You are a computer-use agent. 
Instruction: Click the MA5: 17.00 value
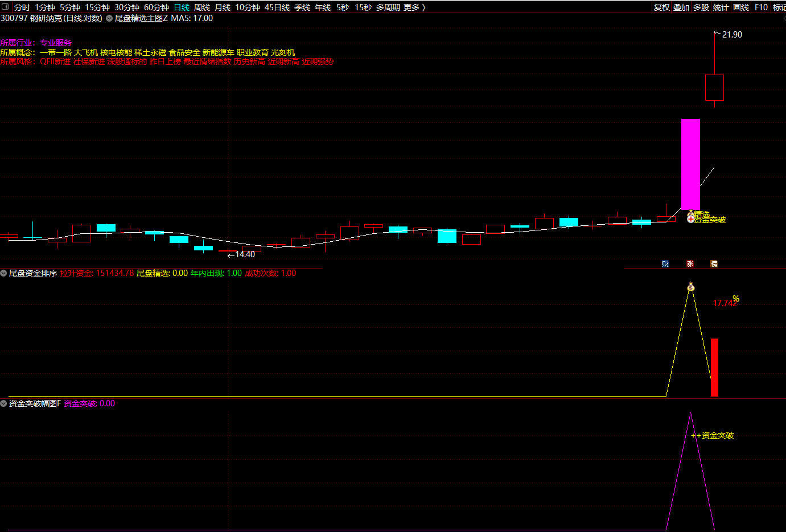pyautogui.click(x=192, y=18)
